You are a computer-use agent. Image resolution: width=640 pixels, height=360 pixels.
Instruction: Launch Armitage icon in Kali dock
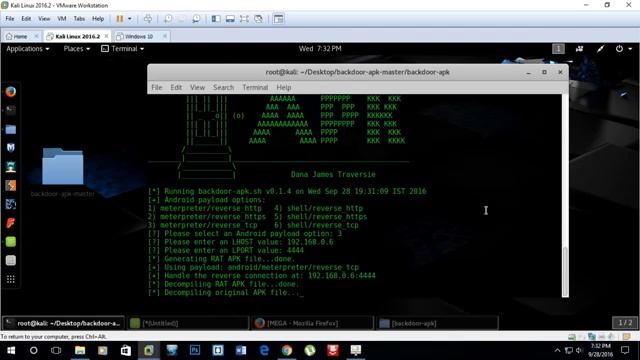tap(11, 167)
